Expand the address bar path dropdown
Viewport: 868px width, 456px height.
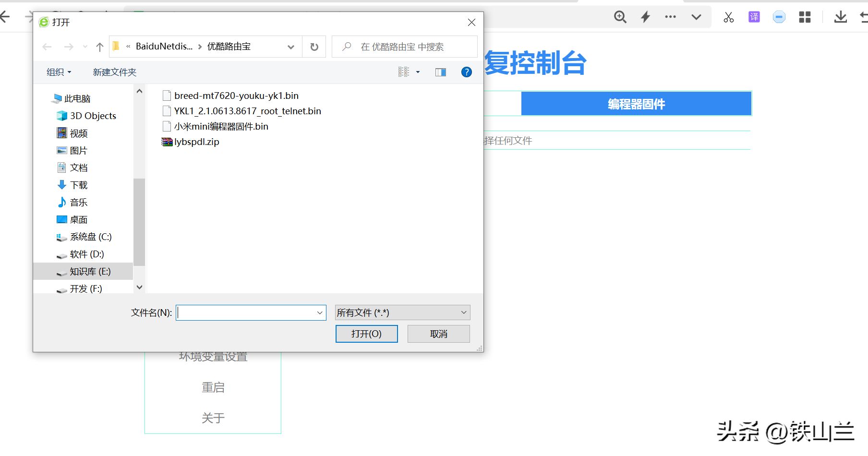click(291, 47)
